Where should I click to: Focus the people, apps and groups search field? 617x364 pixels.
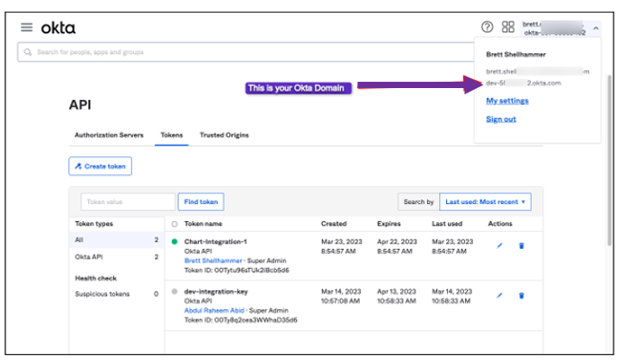click(x=246, y=52)
